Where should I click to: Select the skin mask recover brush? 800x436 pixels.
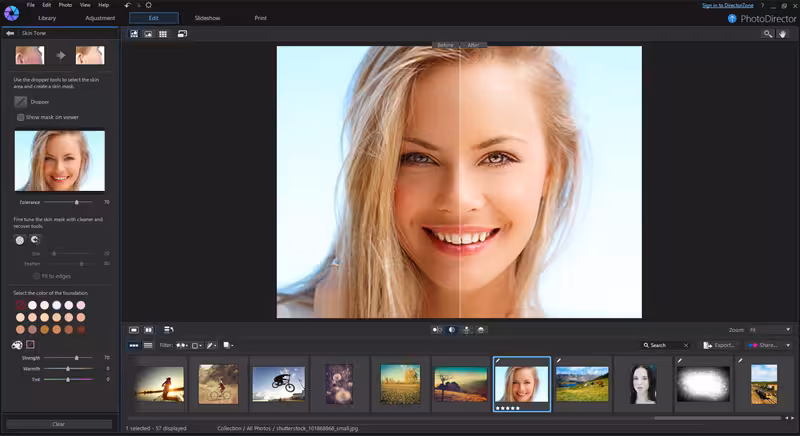click(35, 240)
